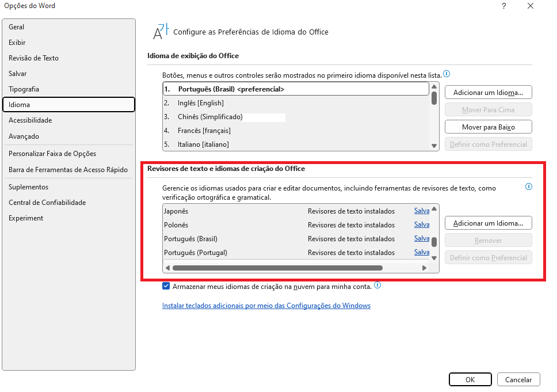Click right arrow of authoring list horizontal scrollbar
Image resolution: width=557 pixels, height=392 pixels.
(424, 268)
